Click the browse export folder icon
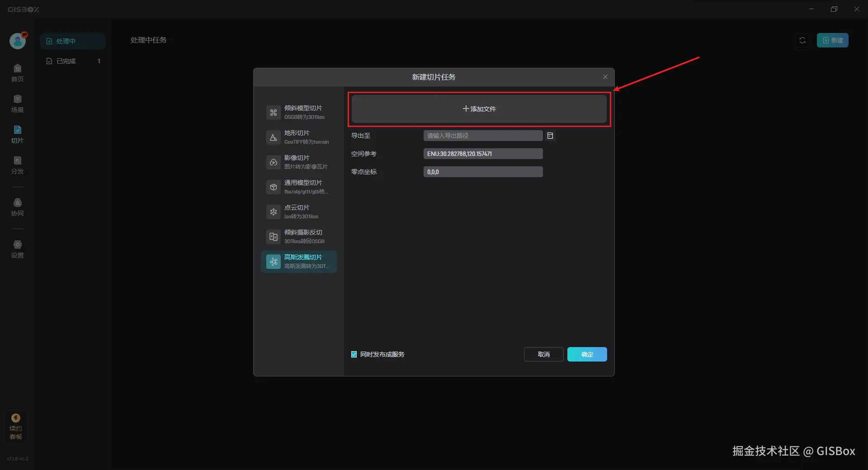 (x=550, y=136)
